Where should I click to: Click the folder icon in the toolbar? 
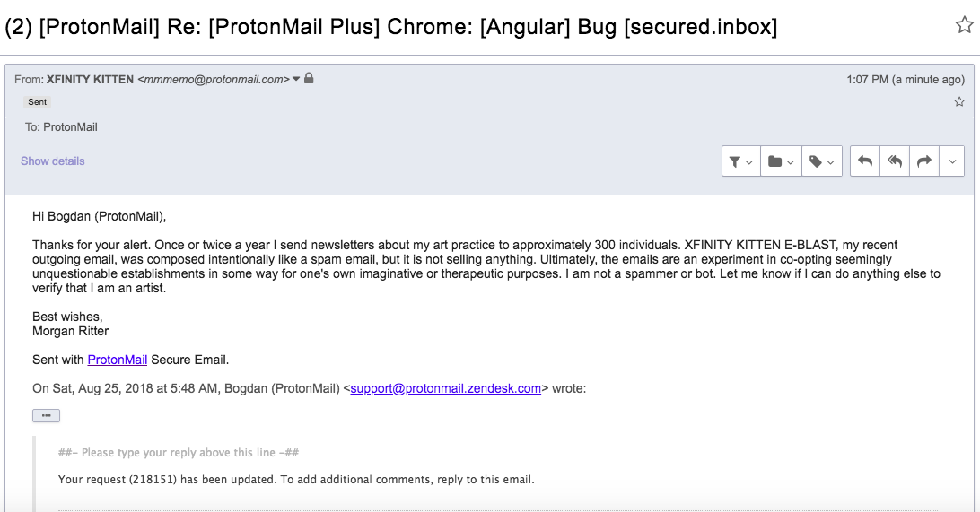click(775, 161)
